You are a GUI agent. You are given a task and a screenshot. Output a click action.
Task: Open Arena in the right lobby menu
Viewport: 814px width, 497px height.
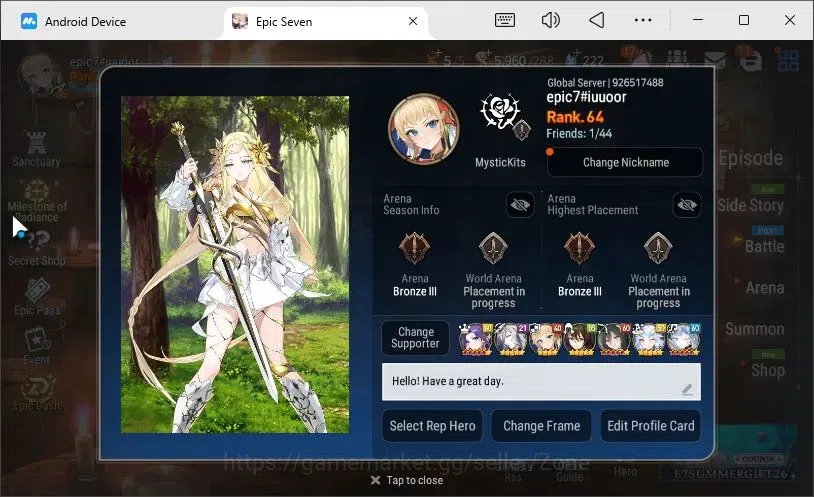[x=765, y=288]
